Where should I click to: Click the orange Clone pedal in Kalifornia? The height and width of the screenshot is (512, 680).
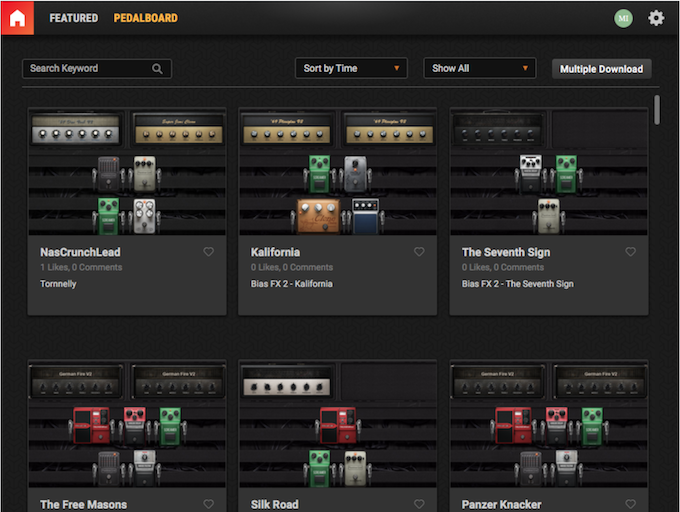click(319, 216)
